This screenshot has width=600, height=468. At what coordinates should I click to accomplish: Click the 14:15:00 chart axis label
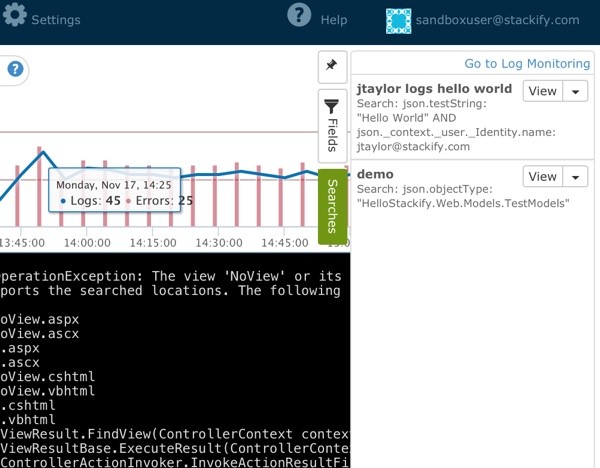153,243
